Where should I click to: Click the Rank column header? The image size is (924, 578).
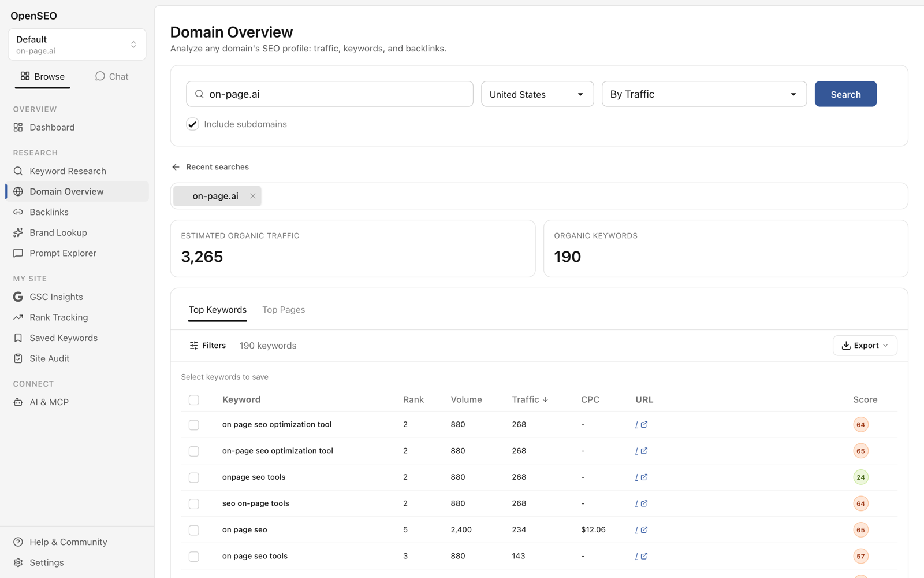tap(413, 399)
